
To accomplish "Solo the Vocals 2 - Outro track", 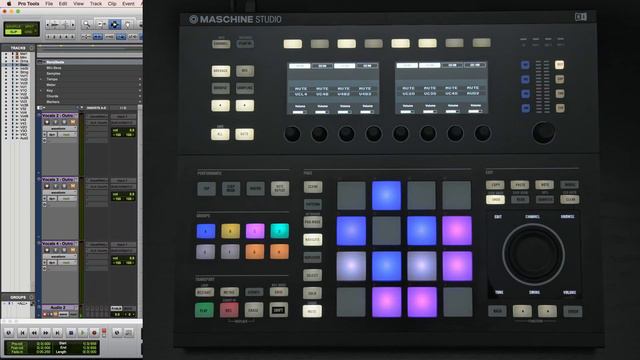I will pos(64,122).
